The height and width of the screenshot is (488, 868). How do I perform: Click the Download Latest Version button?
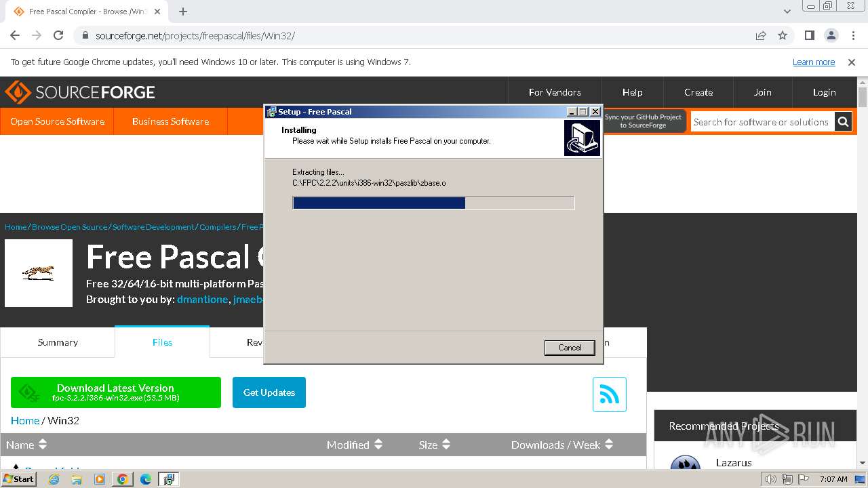[x=116, y=392]
